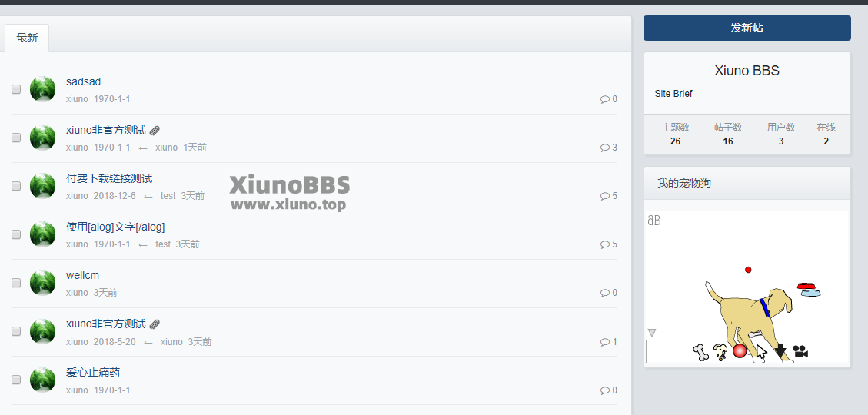Image resolution: width=868 pixels, height=415 pixels.
Task: Click the Xiuno BBS site title
Action: coord(747,70)
